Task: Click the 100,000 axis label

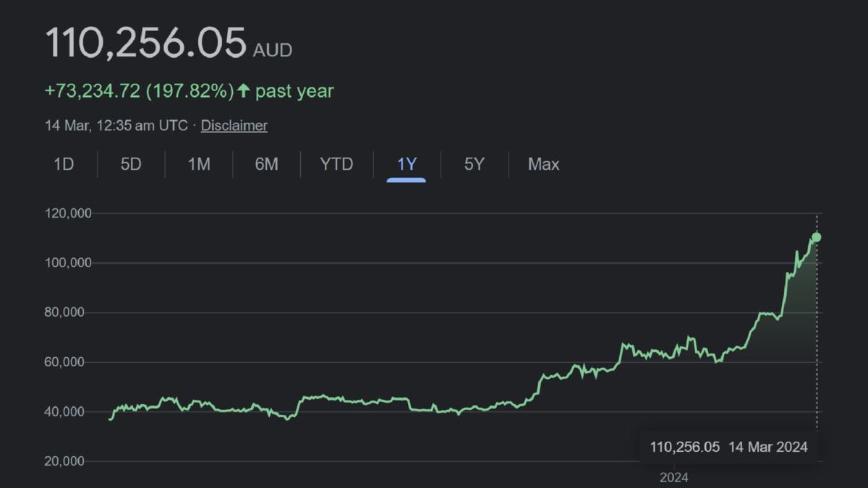Action: coord(67,263)
